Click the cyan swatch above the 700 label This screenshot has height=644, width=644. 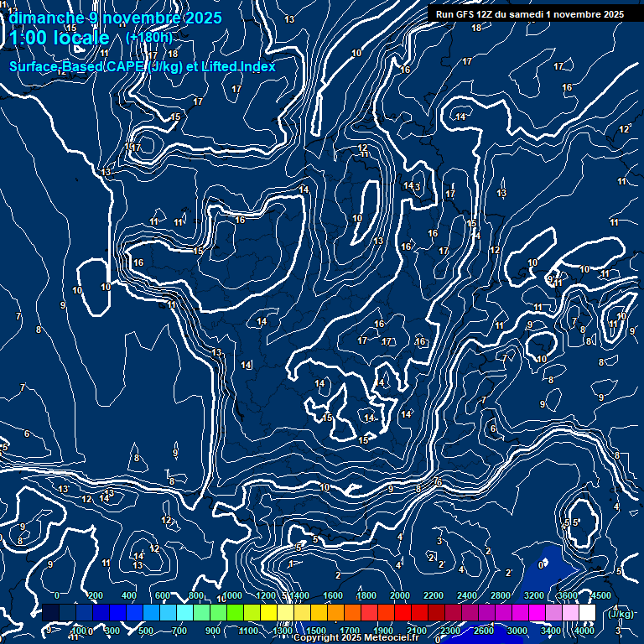pyautogui.click(x=184, y=612)
